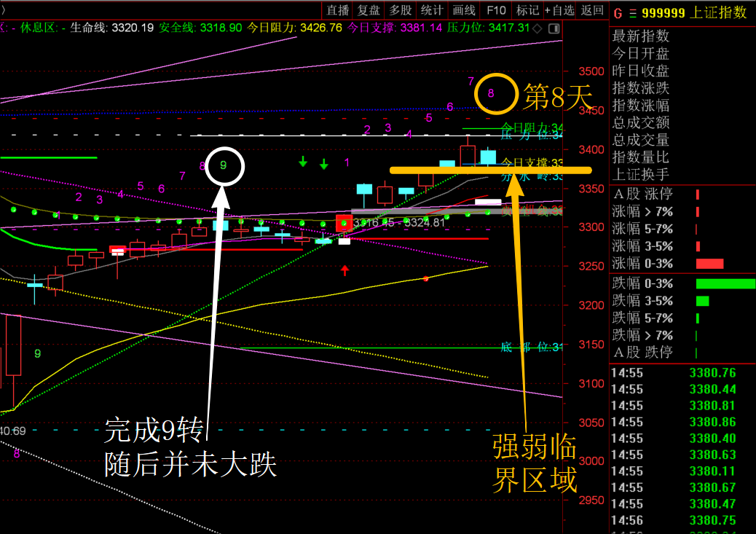Add stock via +自选 button

coord(560,10)
